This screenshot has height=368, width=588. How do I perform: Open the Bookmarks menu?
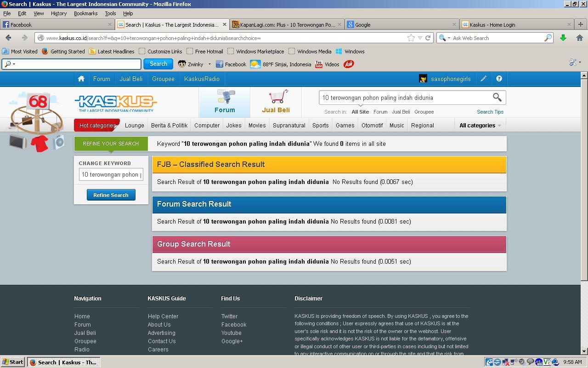coord(85,13)
